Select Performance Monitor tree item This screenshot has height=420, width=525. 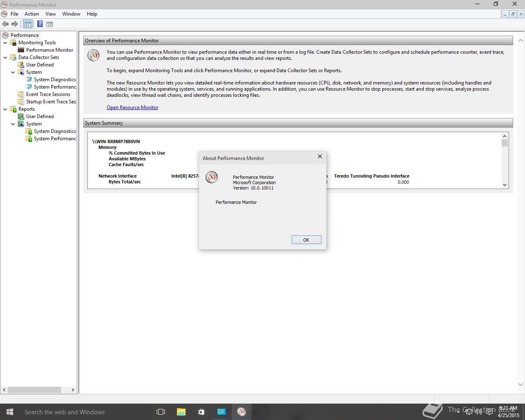click(50, 50)
